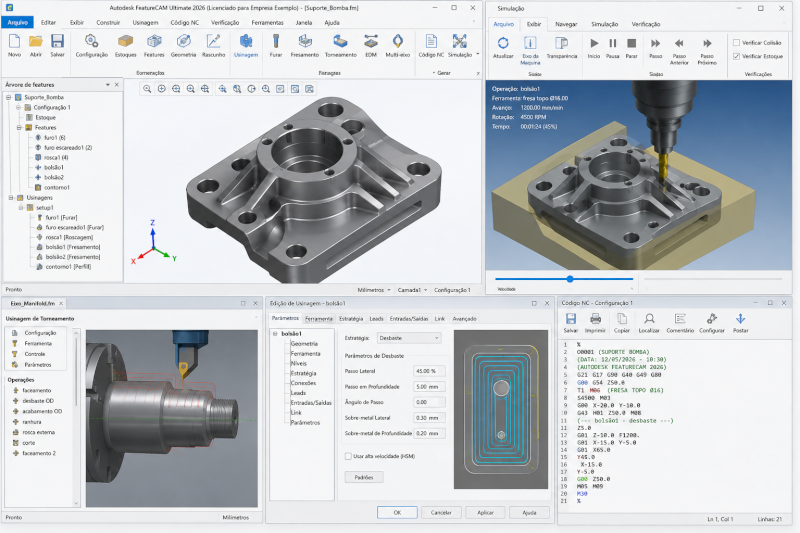This screenshot has width=800, height=533.
Task: Open the Construir menu
Action: pyautogui.click(x=108, y=22)
